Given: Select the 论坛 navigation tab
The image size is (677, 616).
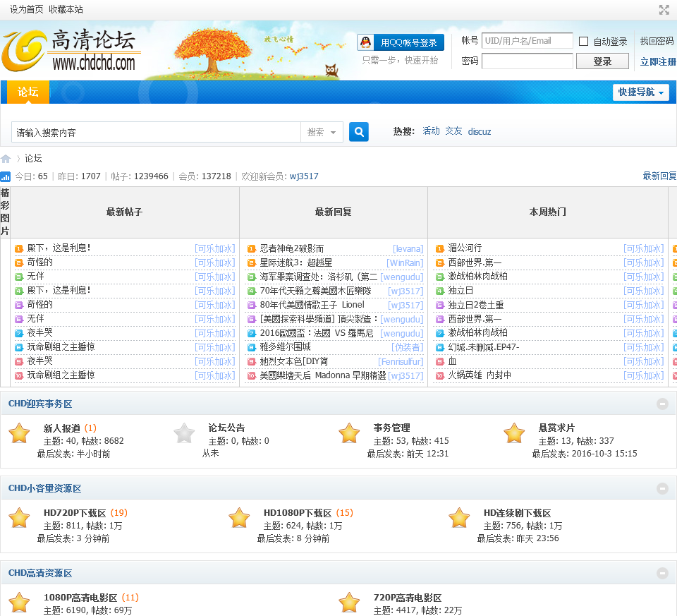Looking at the screenshot, I should (28, 92).
